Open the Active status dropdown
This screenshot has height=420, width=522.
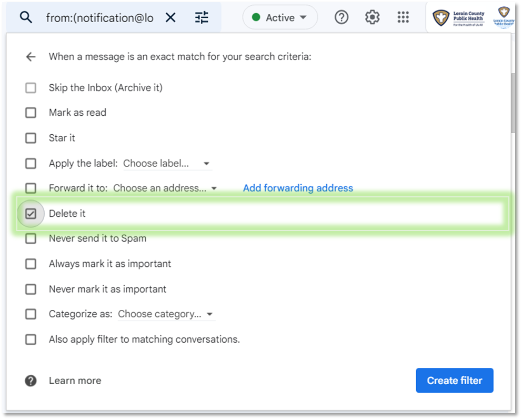pyautogui.click(x=280, y=17)
